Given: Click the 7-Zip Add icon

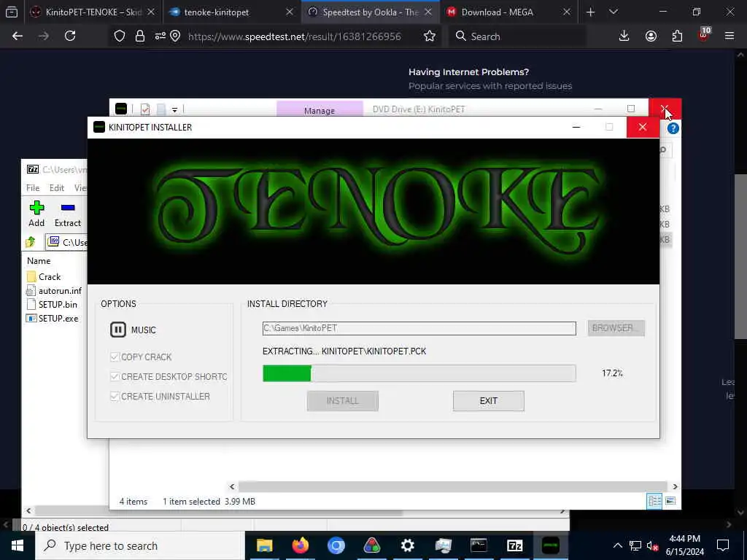Looking at the screenshot, I should click(x=36, y=214).
